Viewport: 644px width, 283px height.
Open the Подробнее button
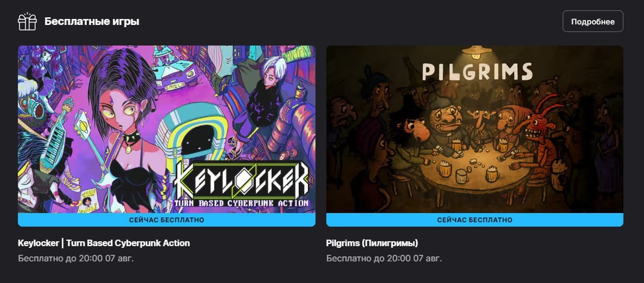click(x=593, y=21)
